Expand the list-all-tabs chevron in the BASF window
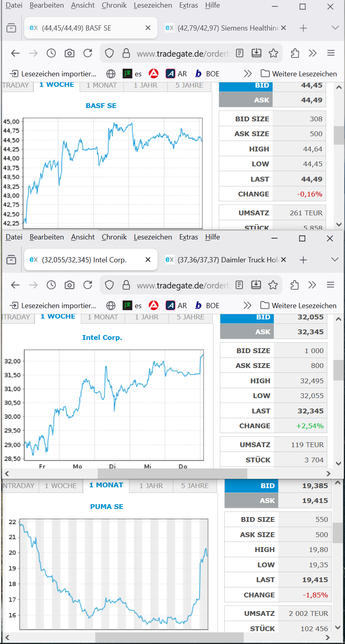The width and height of the screenshot is (345, 644). (x=335, y=28)
